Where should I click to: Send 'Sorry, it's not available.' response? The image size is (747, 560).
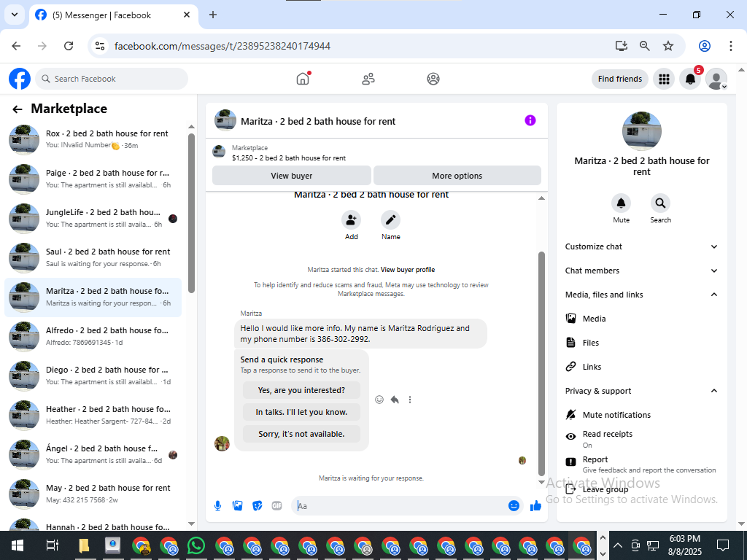point(301,434)
